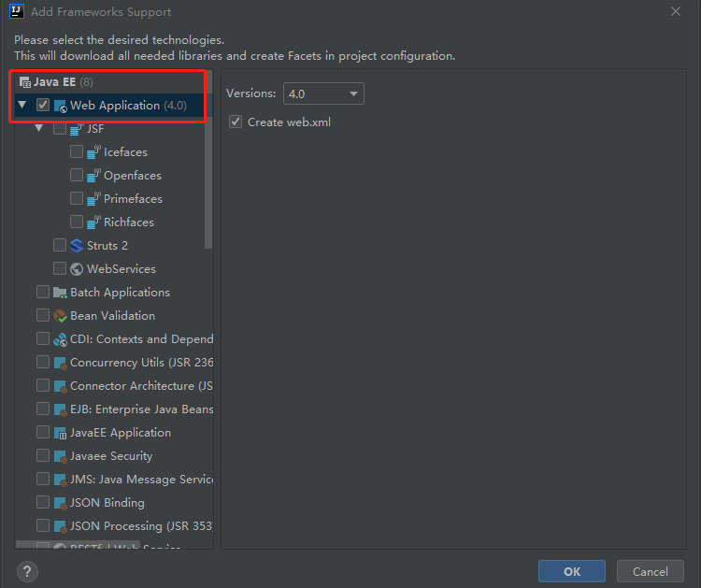Select the Struts 2 row label
The image size is (701, 588).
tap(107, 246)
